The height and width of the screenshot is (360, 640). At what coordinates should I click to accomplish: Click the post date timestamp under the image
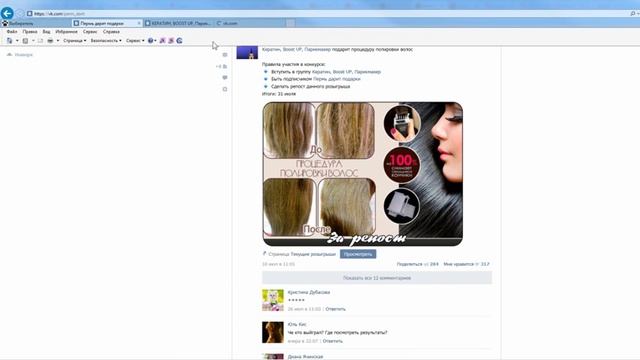click(278, 264)
